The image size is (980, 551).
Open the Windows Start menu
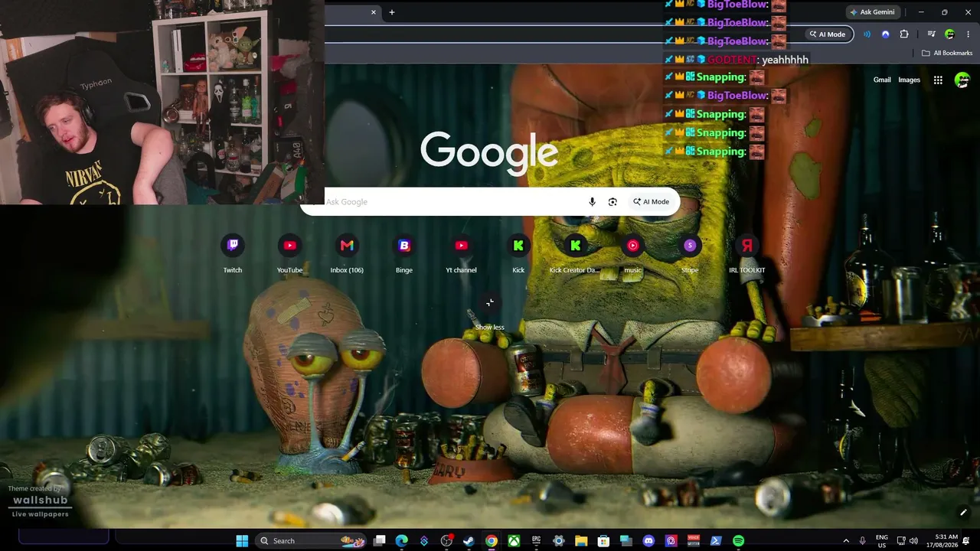242,541
